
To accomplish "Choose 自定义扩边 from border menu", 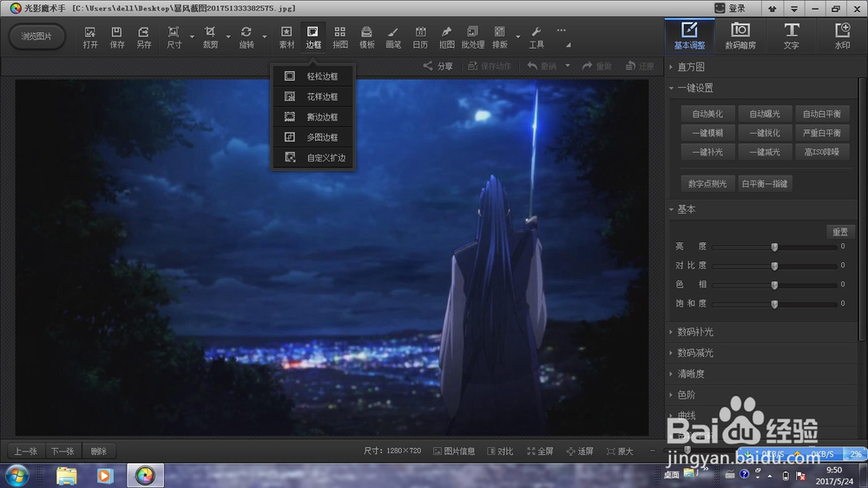I will click(313, 157).
